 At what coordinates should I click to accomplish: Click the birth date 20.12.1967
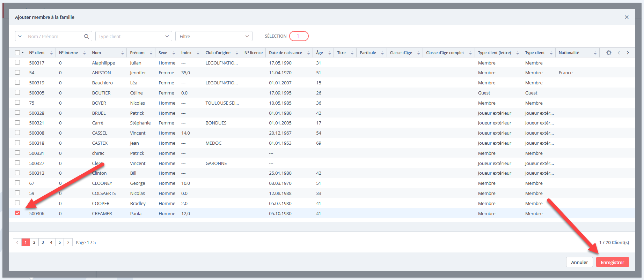pyautogui.click(x=280, y=133)
